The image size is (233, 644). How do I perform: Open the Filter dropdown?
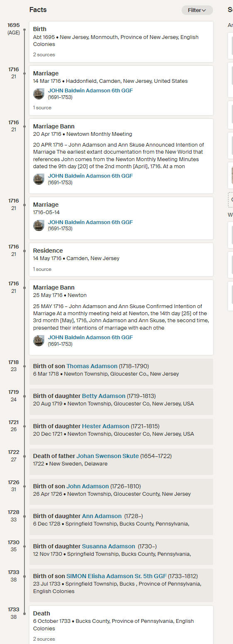point(197,10)
